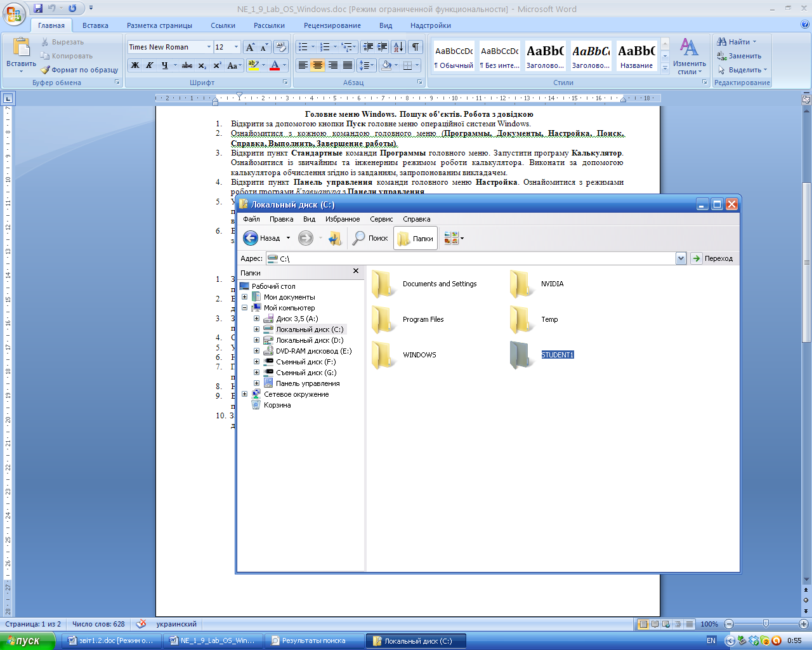Increase font size with Grow Font icon
Image resolution: width=812 pixels, height=650 pixels.
pos(250,48)
